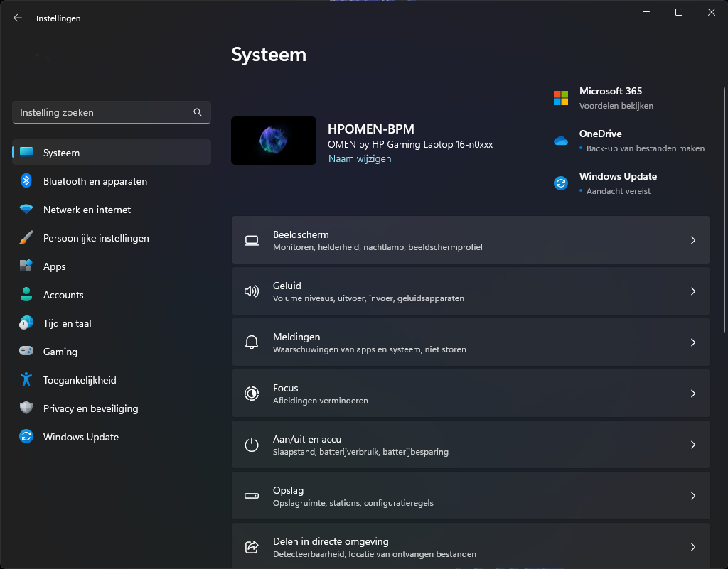
Task: Click the Wi-Fi network icon in sidebar
Action: click(26, 209)
